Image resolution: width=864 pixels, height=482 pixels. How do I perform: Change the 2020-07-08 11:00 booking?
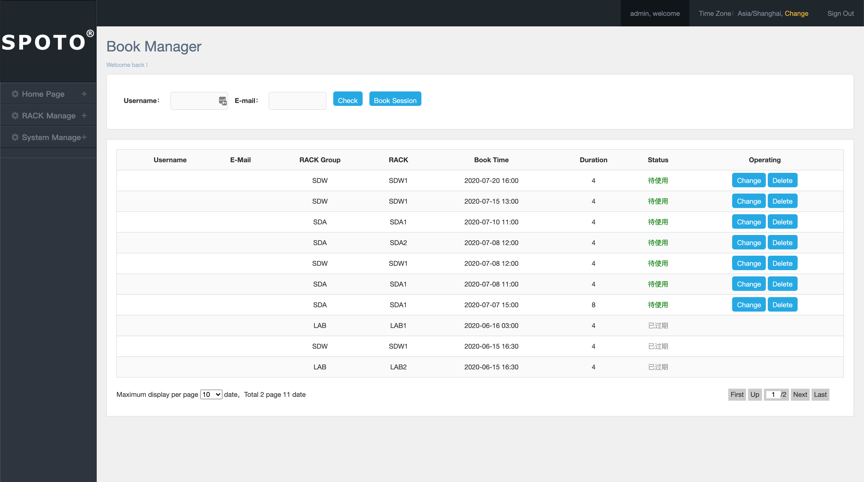[x=748, y=284]
